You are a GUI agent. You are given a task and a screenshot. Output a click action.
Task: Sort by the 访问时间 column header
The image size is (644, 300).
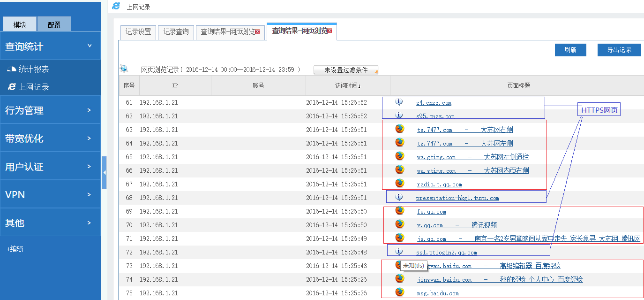coord(347,86)
